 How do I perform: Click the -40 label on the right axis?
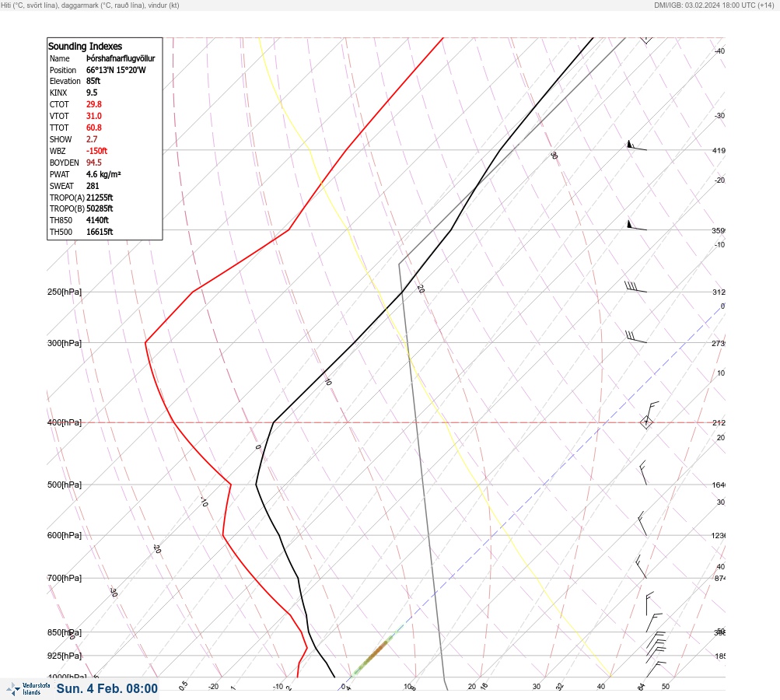pos(720,51)
